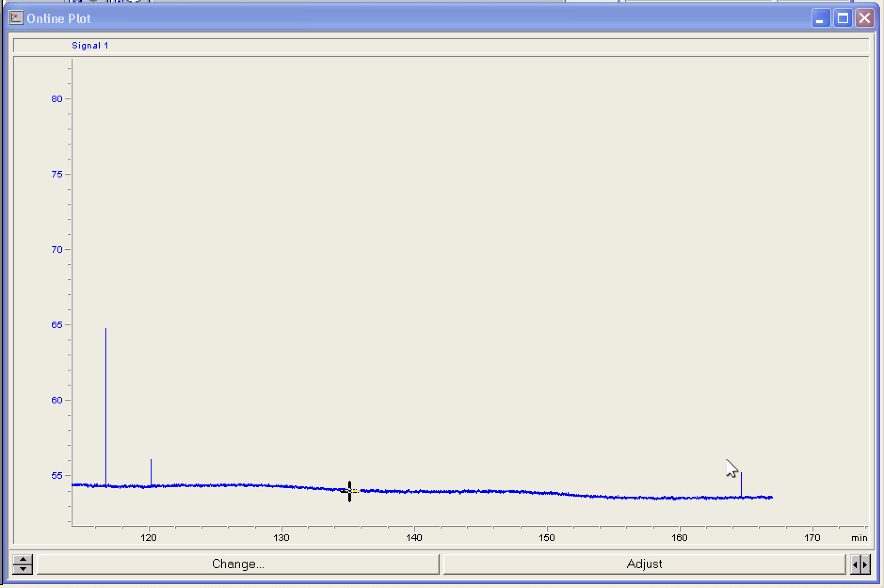Click the 170 label on the time axis

pyautogui.click(x=812, y=538)
